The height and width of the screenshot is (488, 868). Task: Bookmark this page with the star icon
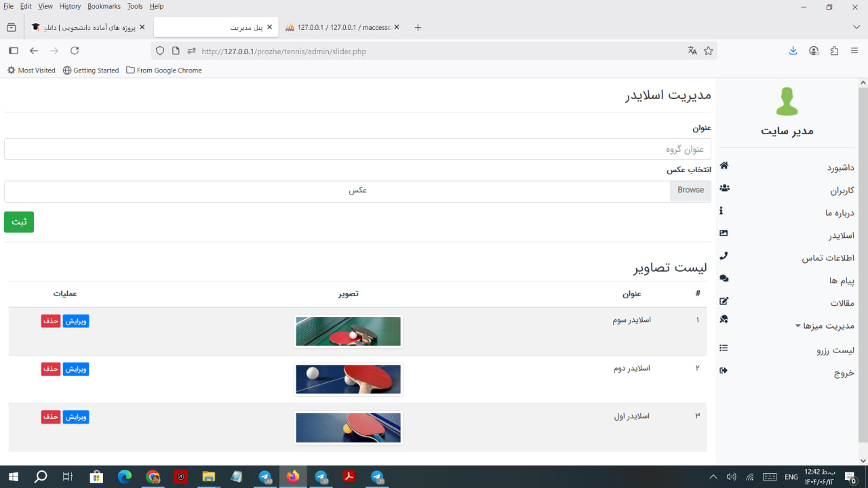(x=709, y=51)
